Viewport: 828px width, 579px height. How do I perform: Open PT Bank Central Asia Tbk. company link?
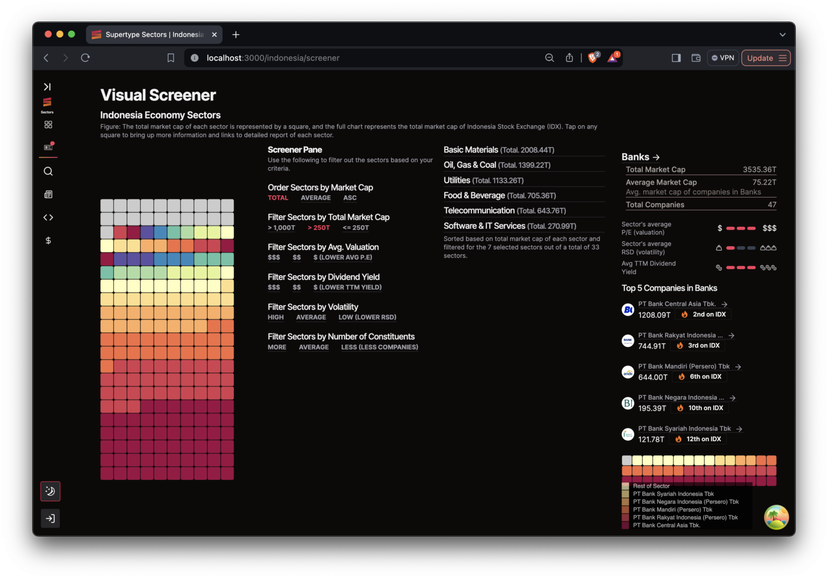tap(683, 304)
